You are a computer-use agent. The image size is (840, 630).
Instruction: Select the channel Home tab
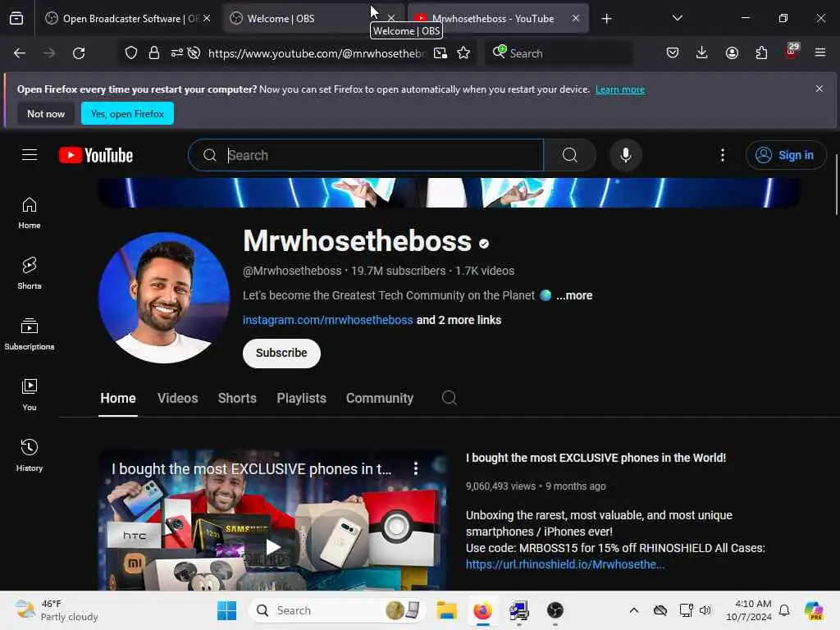[118, 398]
